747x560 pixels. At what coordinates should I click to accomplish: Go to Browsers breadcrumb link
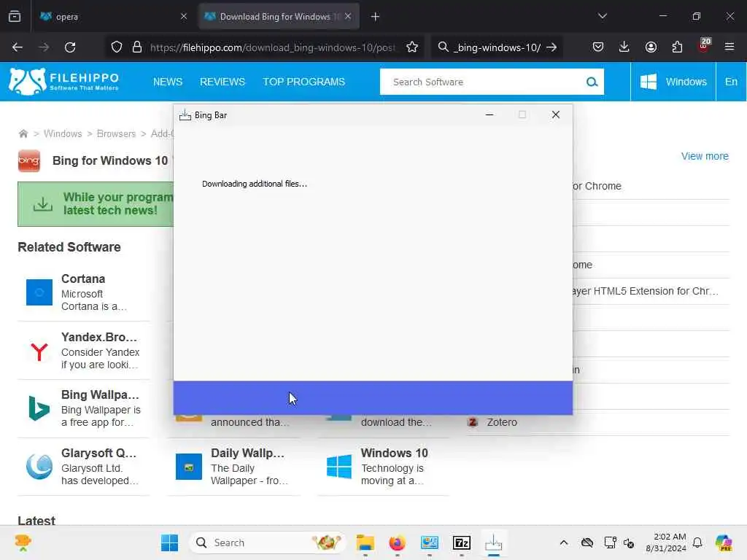tap(116, 134)
